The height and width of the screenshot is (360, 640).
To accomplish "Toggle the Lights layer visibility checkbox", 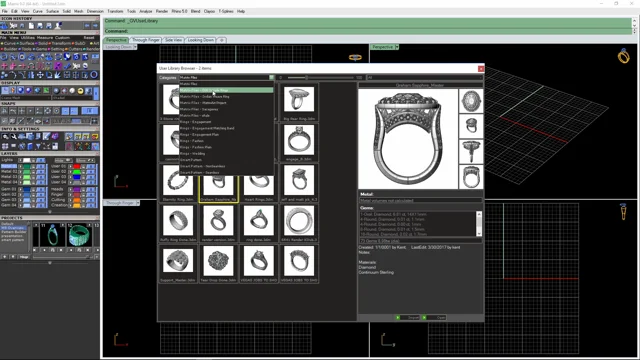I will 19,160.
